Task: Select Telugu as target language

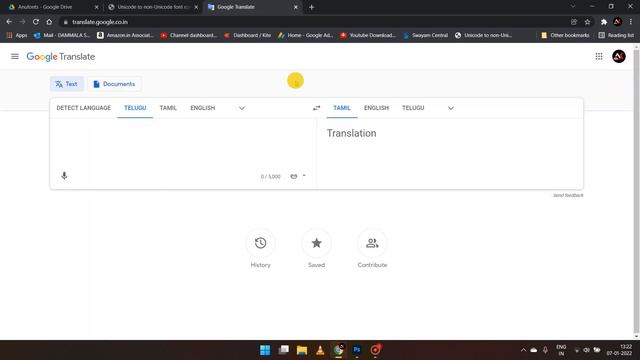Action: 413,108
